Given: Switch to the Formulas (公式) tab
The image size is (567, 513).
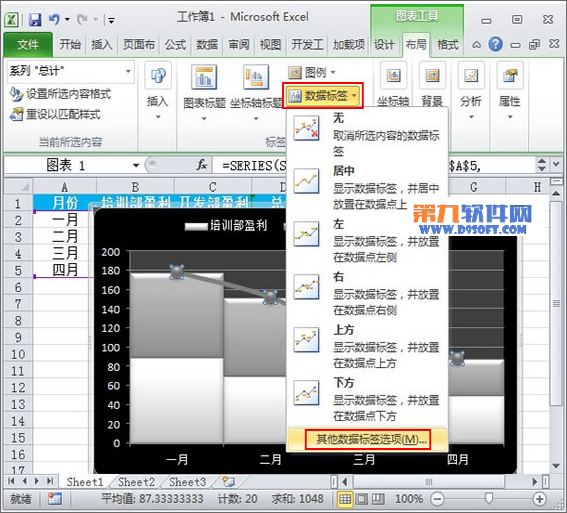Looking at the screenshot, I should point(176,45).
